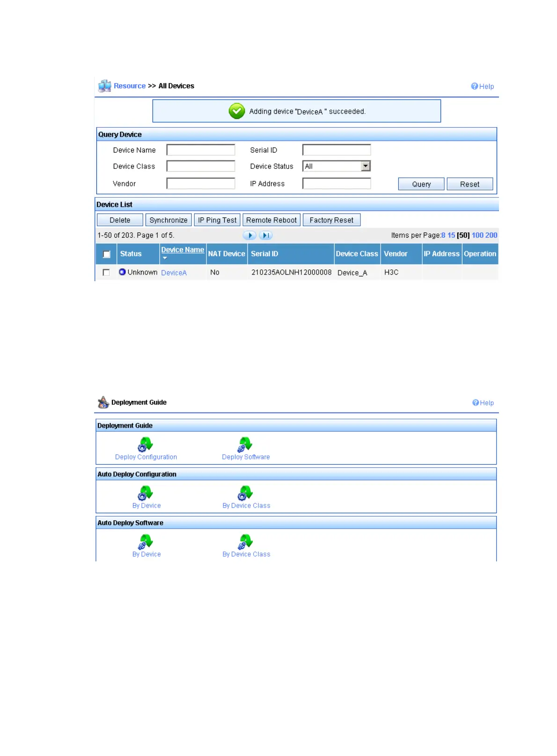Click the Status column header
This screenshot has height=756, width=557.
pos(131,254)
